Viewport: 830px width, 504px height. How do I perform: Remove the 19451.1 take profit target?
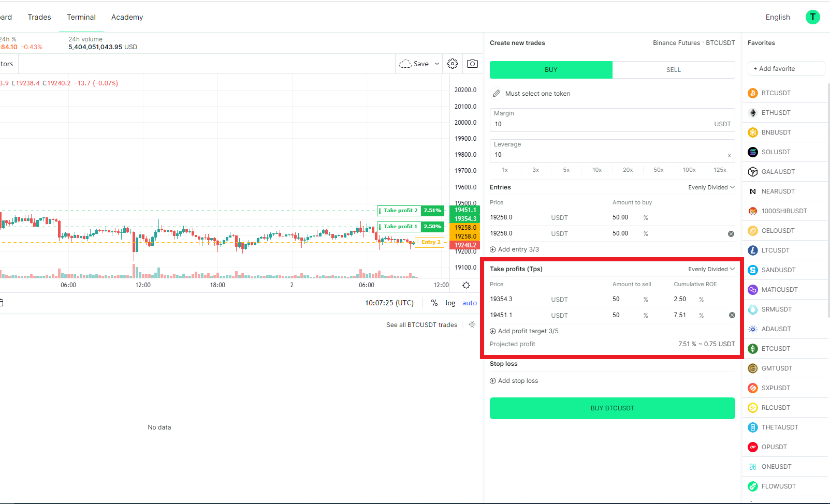click(x=732, y=315)
